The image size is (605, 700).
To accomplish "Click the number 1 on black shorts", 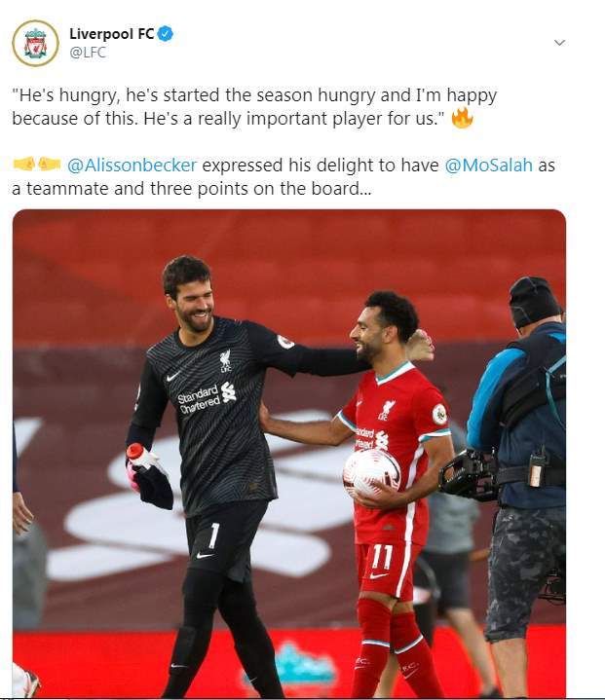I will pyautogui.click(x=214, y=535).
